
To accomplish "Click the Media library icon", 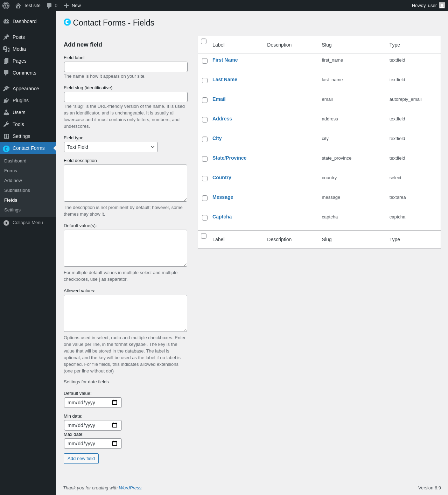I will coord(6,49).
